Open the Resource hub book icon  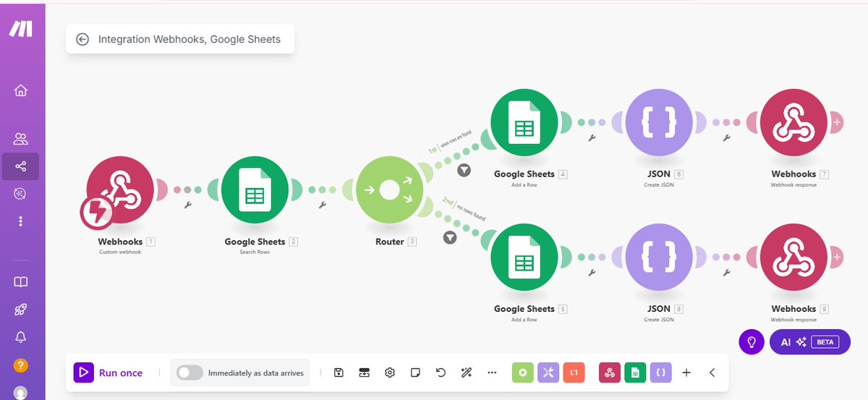(x=20, y=282)
